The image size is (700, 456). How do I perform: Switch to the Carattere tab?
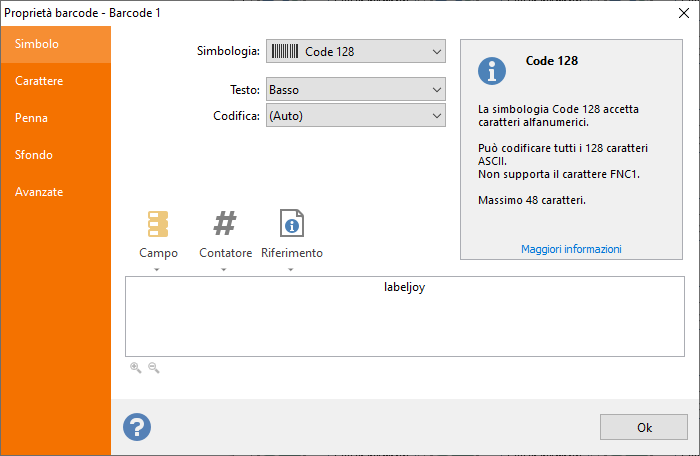pos(40,81)
